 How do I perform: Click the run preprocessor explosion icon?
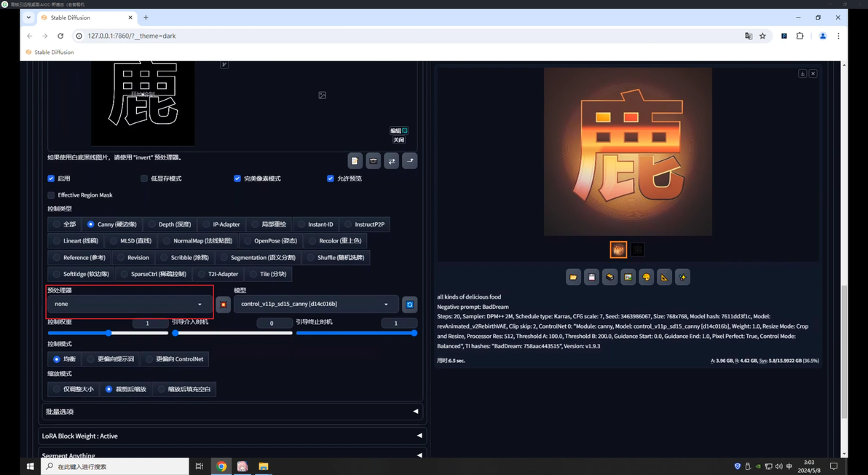[x=223, y=305]
